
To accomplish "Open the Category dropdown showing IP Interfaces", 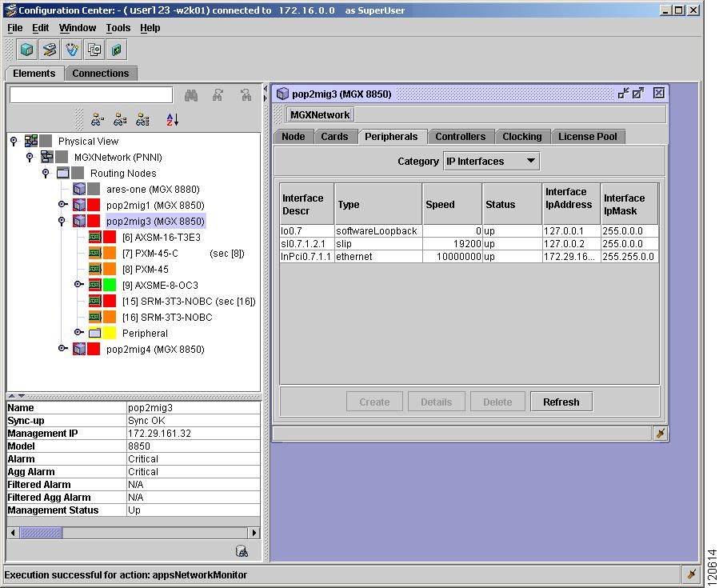I will tap(492, 162).
